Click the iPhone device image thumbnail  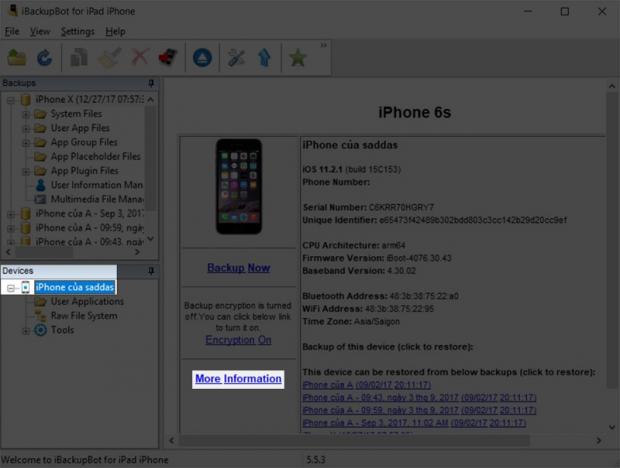[x=239, y=187]
